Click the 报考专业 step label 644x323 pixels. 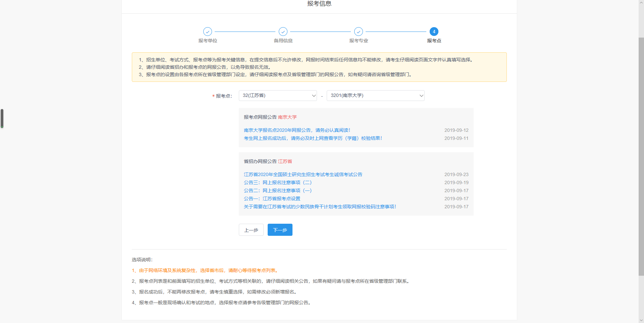pyautogui.click(x=359, y=41)
